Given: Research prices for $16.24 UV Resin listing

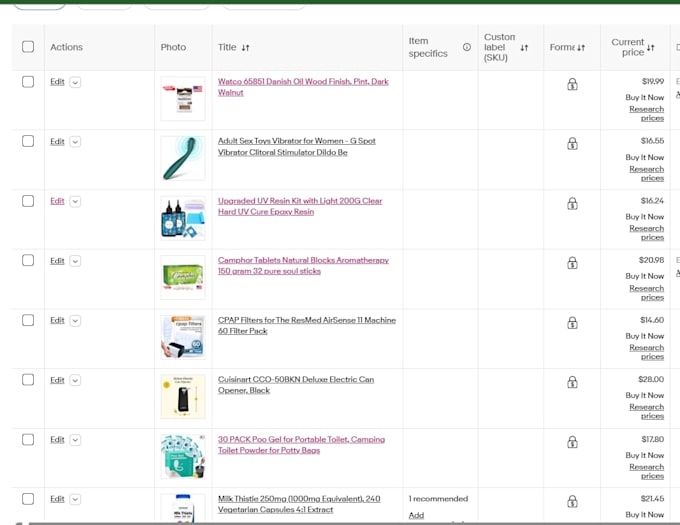Looking at the screenshot, I should (x=646, y=232).
